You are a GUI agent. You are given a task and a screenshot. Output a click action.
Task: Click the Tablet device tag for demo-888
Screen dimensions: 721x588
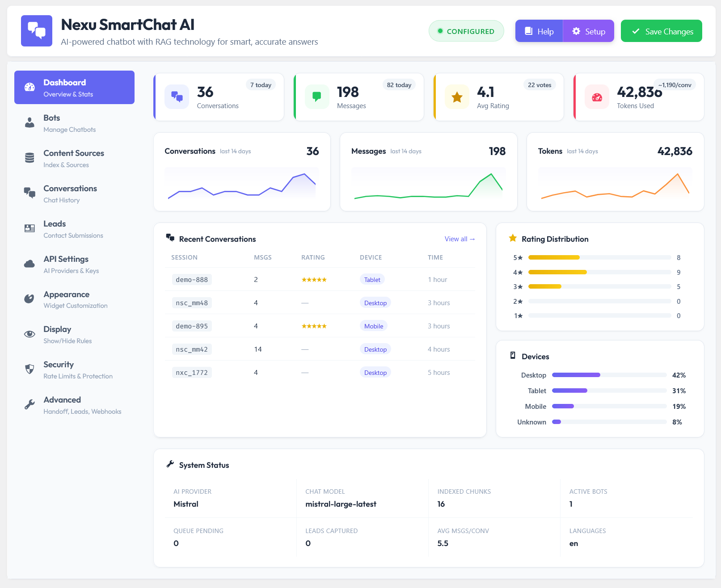[372, 279]
